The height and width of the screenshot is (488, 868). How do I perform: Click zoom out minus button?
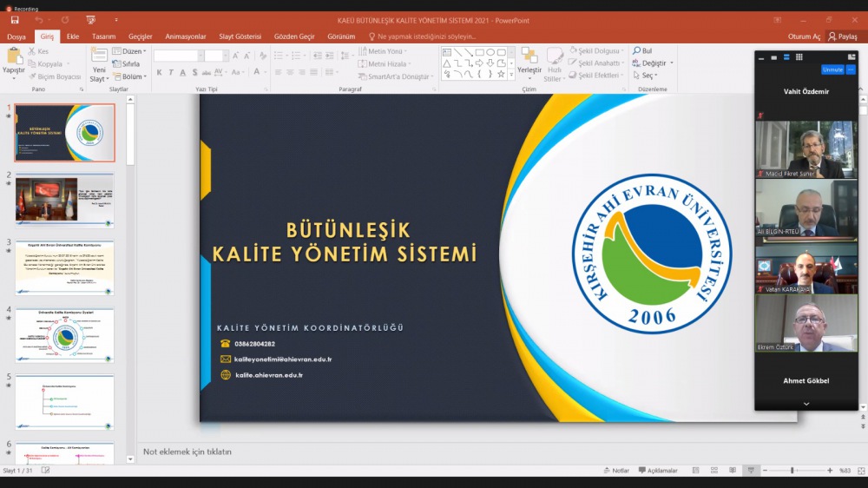[x=765, y=471]
